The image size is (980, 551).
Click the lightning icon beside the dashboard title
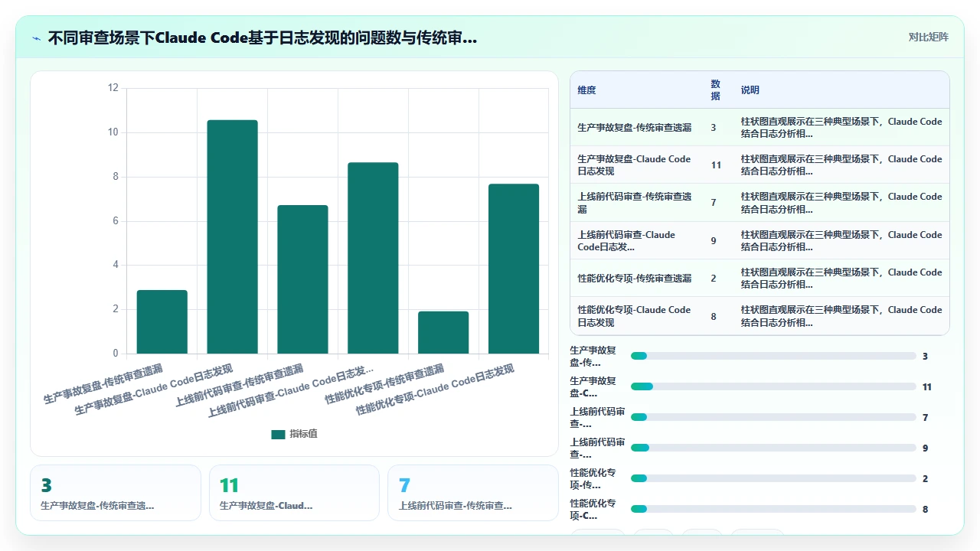(x=36, y=37)
